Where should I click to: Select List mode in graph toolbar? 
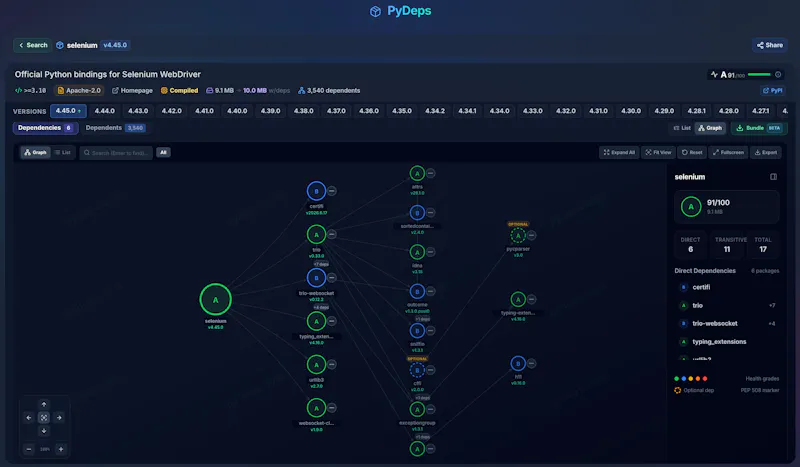pyautogui.click(x=62, y=152)
